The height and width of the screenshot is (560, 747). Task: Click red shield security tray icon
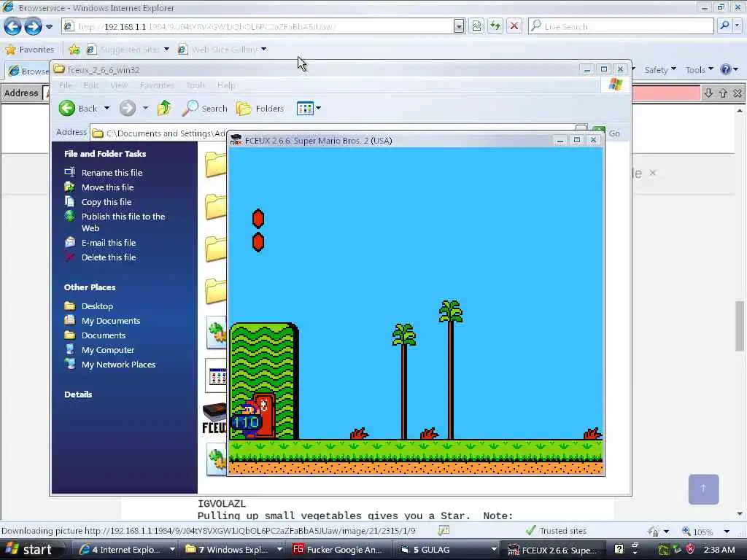(x=690, y=550)
